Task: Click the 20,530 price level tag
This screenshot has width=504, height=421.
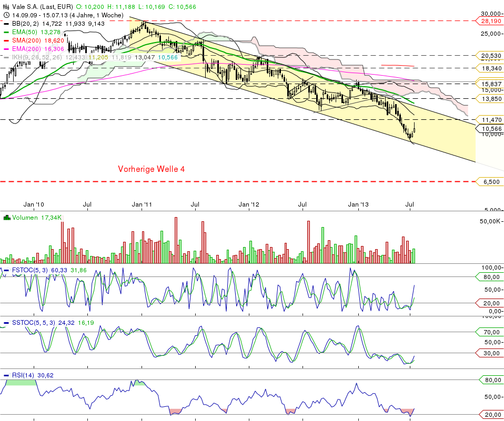Action: 489,56
